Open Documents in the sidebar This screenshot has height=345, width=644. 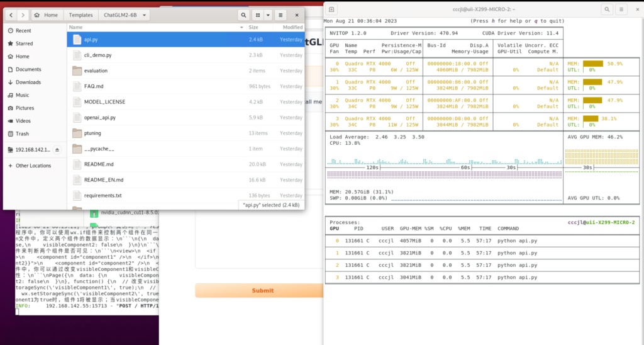(x=35, y=69)
